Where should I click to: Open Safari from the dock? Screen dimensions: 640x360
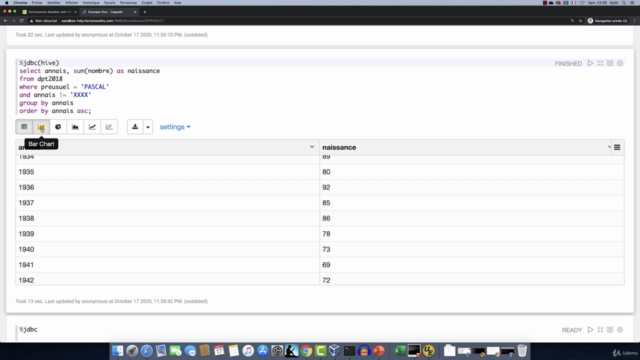tap(147, 351)
